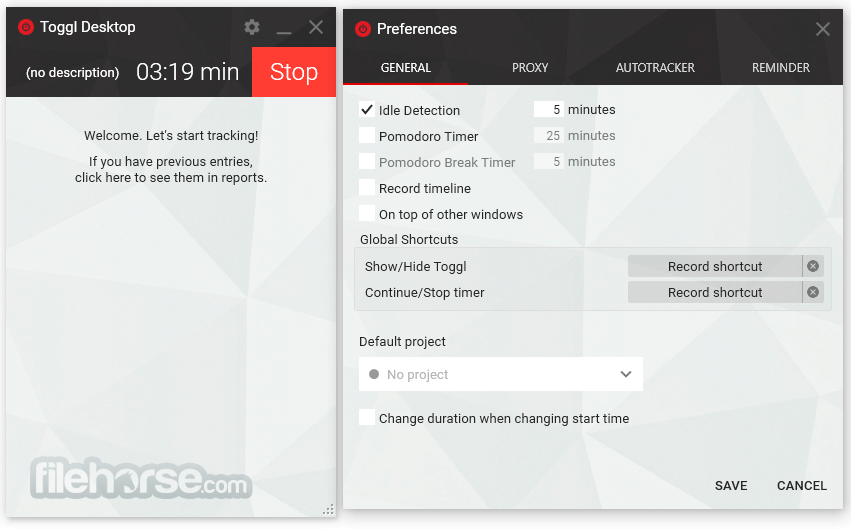Click the Toggl Desktop logo icon
The height and width of the screenshot is (529, 851).
26,27
